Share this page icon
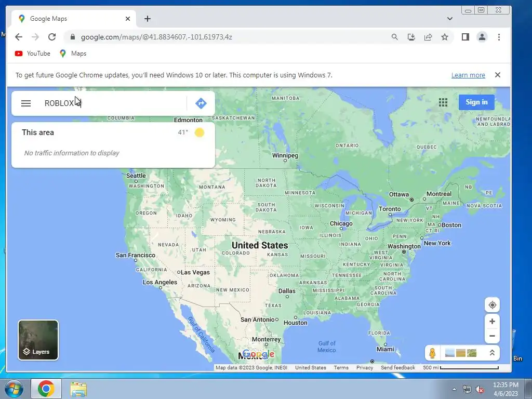This screenshot has height=399, width=532. click(428, 37)
